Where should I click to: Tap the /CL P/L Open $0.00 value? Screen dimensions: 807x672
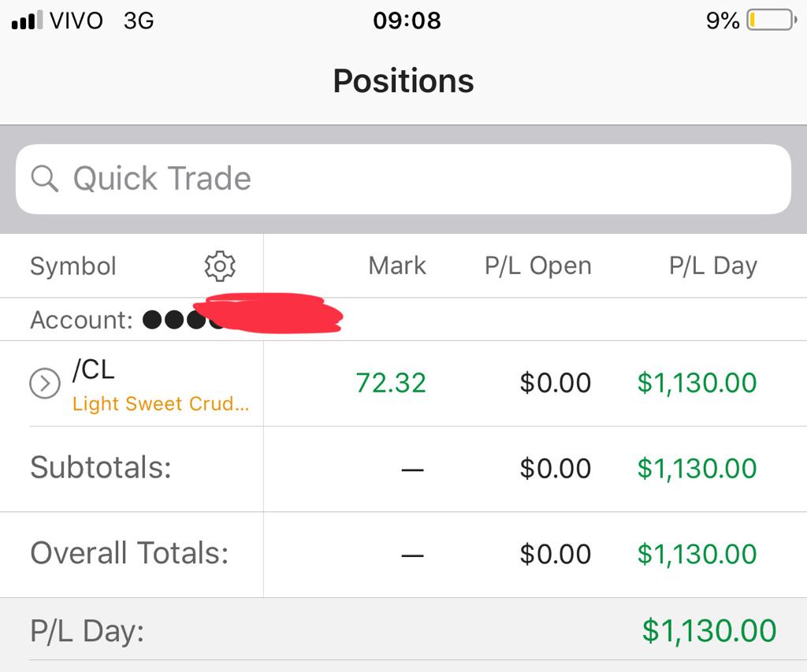[556, 383]
